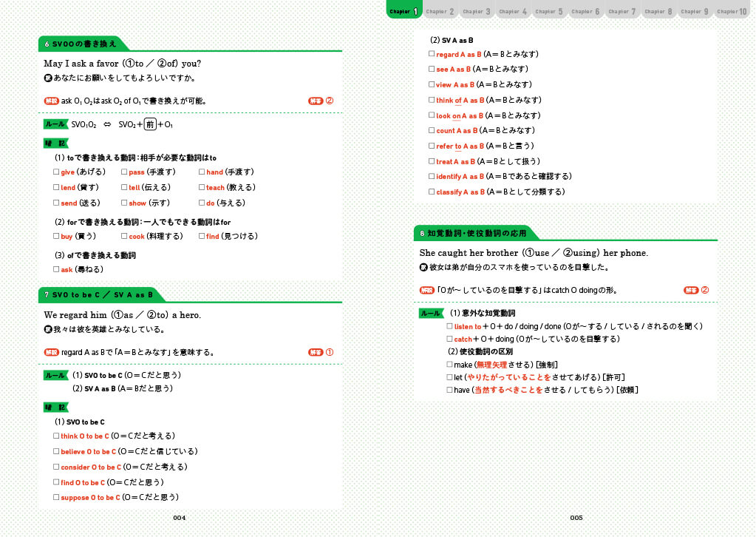This screenshot has width=756, height=537.
Task: Click the page number 005
Action: pos(576,518)
